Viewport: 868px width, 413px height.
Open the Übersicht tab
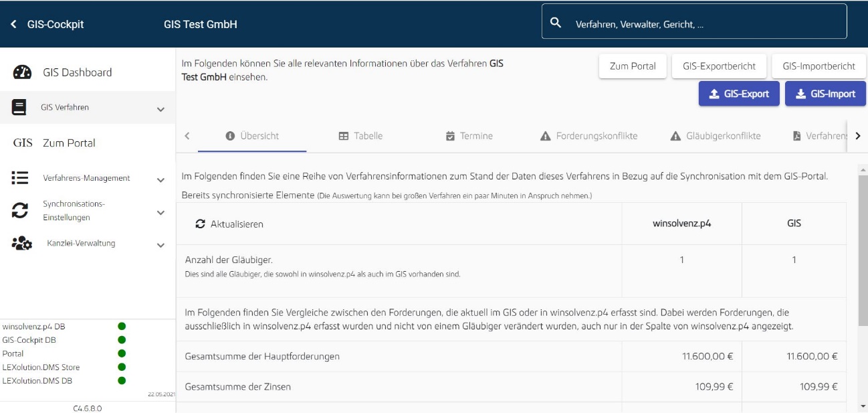click(252, 136)
